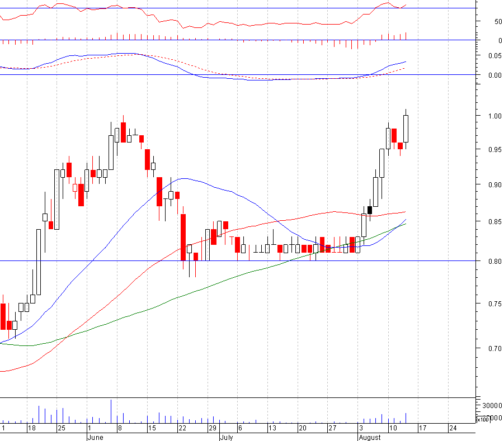Click the date label 13
This screenshot has height=441, width=504.
click(272, 428)
